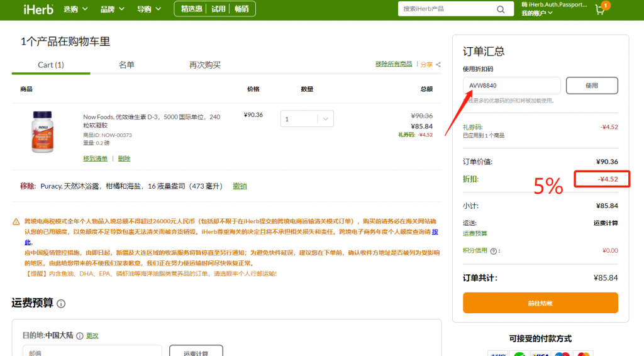Switch to the 名单 tab
The image size is (644, 356).
pos(126,65)
